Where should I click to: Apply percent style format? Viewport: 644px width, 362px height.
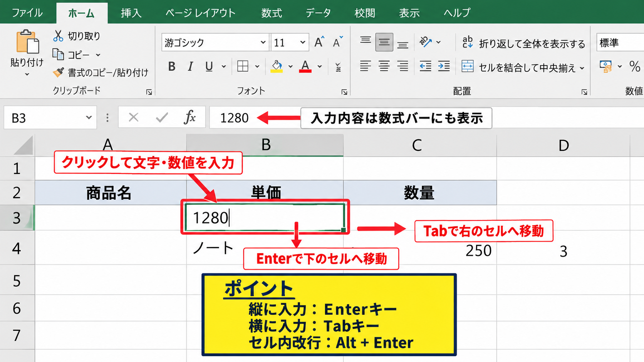click(634, 67)
